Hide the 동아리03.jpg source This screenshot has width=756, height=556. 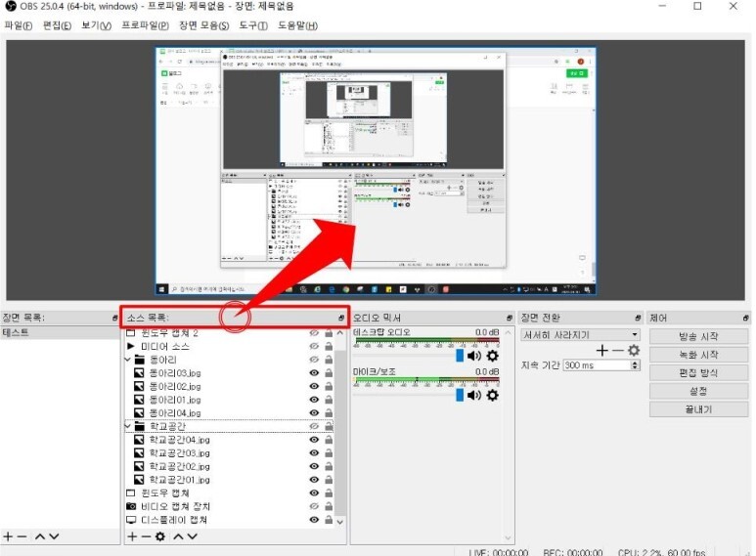click(314, 373)
